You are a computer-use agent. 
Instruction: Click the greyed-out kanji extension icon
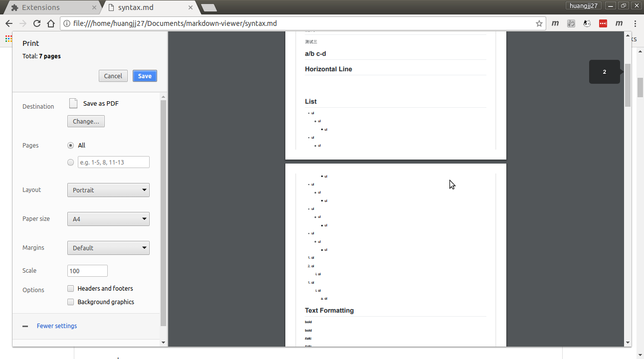(x=571, y=23)
